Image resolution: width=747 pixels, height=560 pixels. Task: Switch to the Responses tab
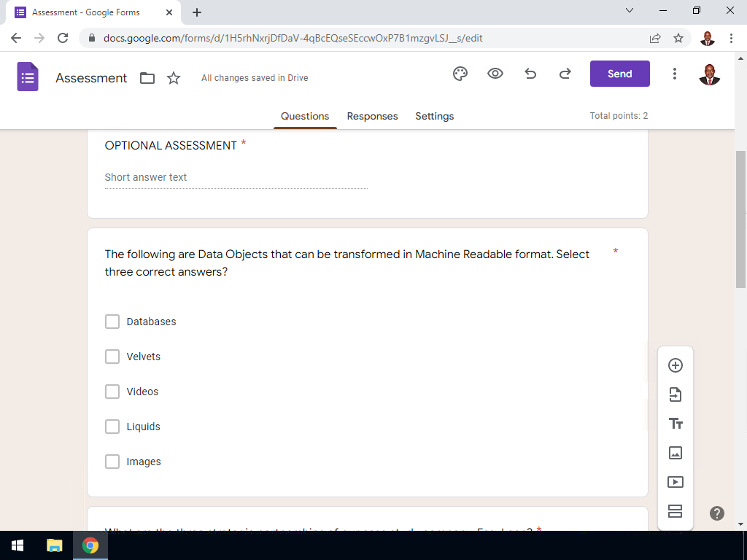point(372,116)
